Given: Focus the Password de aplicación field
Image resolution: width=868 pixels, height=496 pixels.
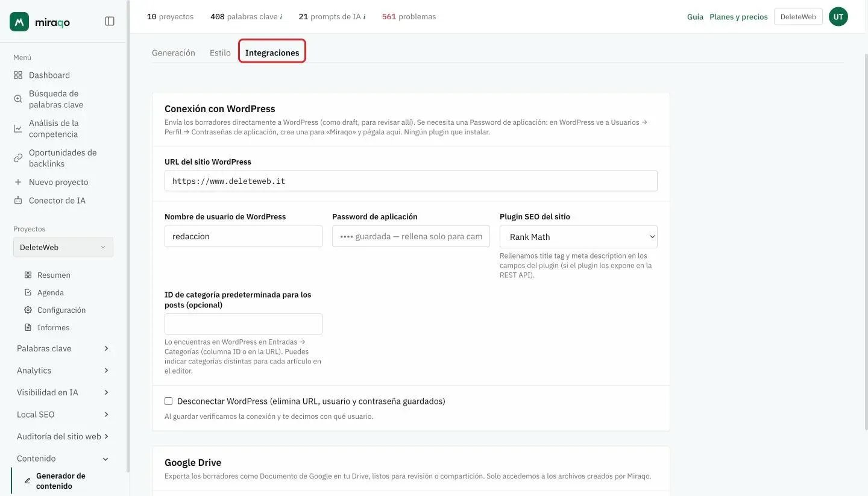Looking at the screenshot, I should [x=411, y=236].
